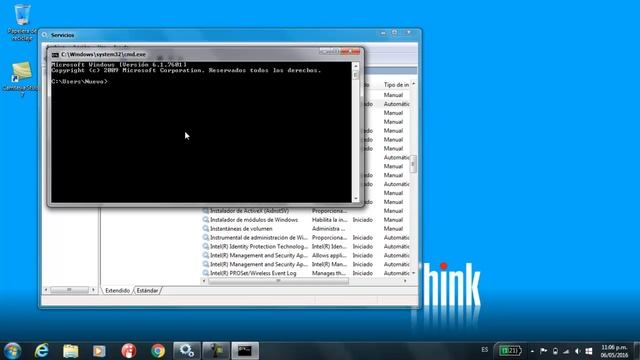Screen dimensions: 640x360
Task: Open the ES input language selector
Action: [484, 350]
